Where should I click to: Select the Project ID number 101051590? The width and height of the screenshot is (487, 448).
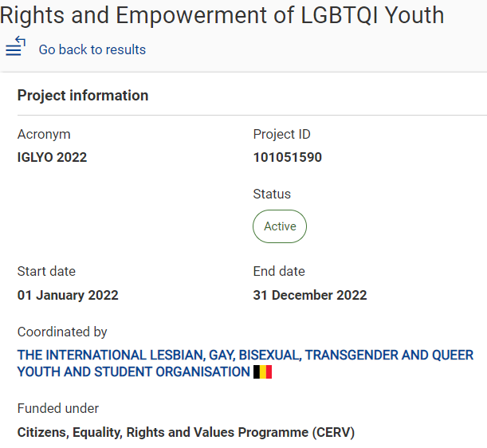click(288, 157)
